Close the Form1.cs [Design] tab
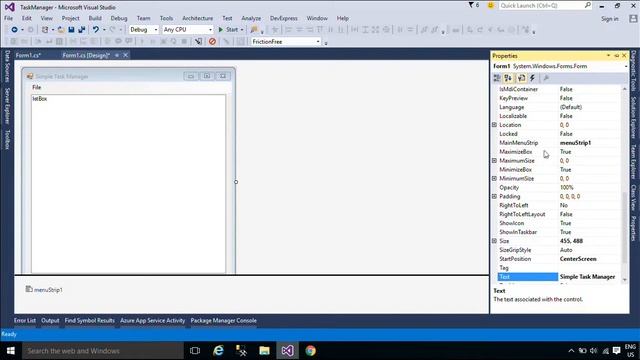640x360 pixels. click(x=126, y=55)
